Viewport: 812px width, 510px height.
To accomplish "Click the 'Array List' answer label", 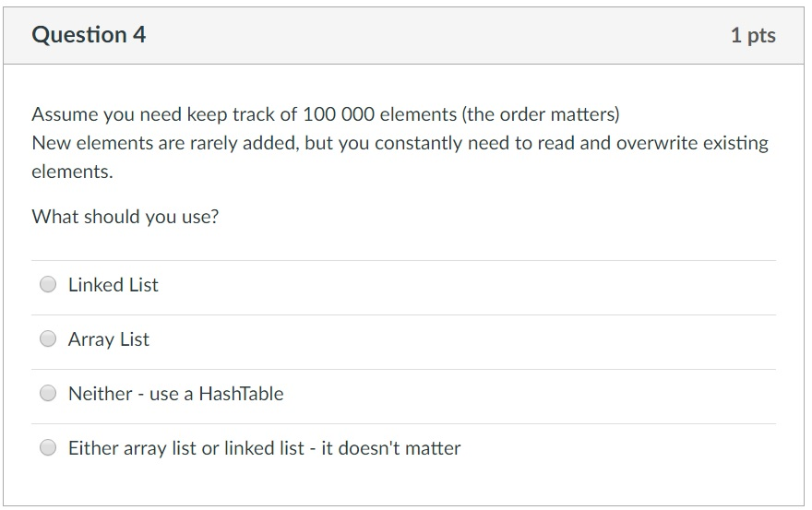I will pos(108,339).
